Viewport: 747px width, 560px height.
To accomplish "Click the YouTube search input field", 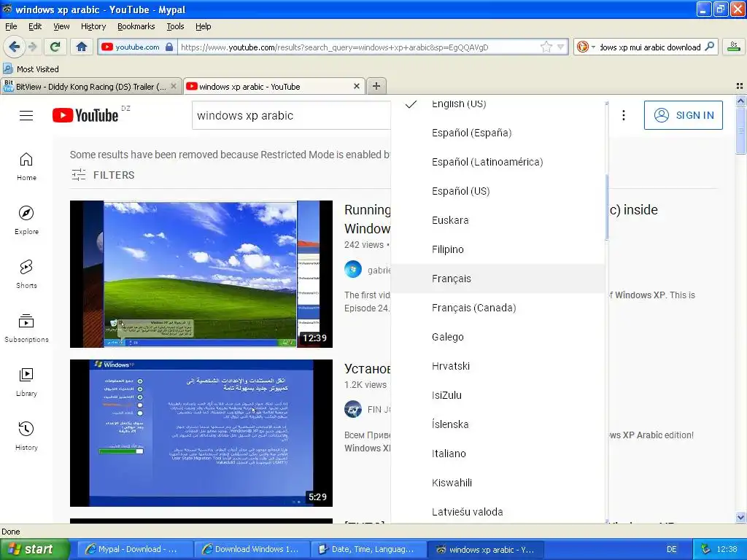I will pos(291,115).
